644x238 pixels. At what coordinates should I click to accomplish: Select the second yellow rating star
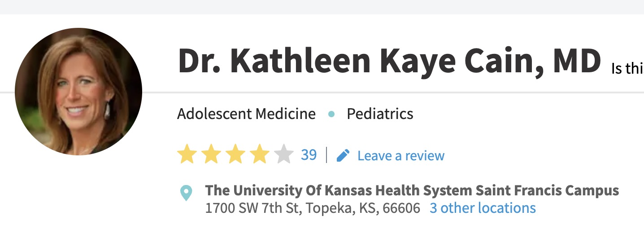[211, 155]
